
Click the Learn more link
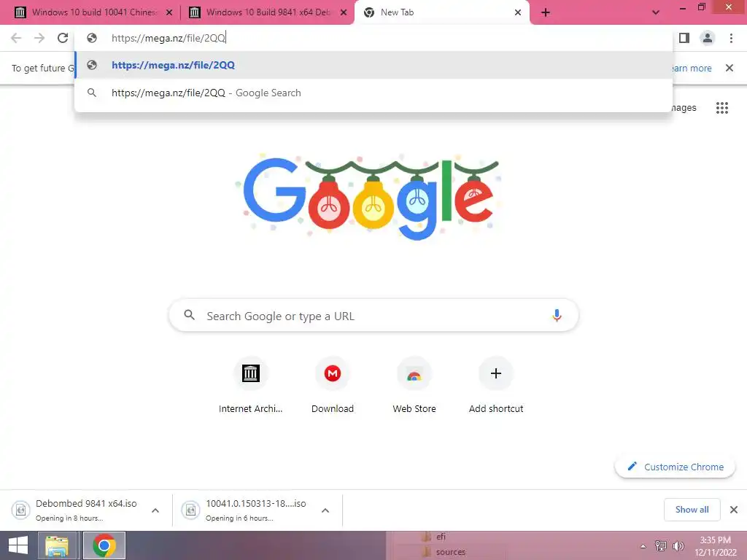pos(692,68)
